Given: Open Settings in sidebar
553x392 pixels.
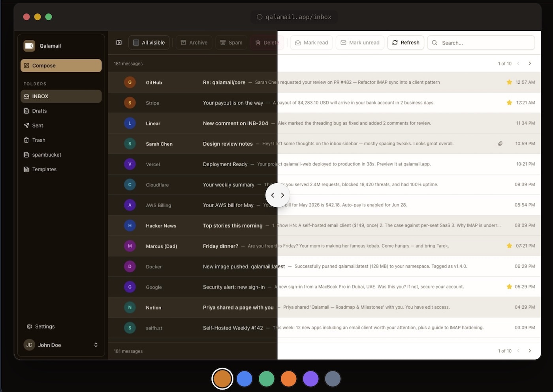Looking at the screenshot, I should click(x=41, y=326).
